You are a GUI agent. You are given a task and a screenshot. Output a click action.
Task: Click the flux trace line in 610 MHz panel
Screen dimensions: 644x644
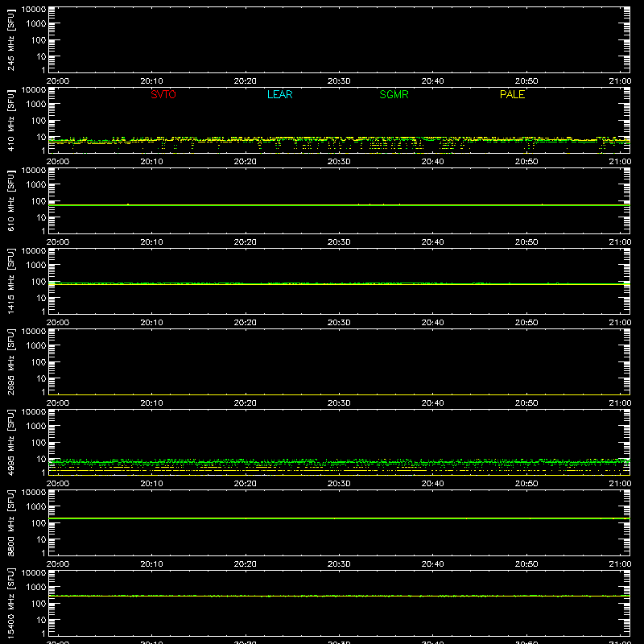(339, 205)
